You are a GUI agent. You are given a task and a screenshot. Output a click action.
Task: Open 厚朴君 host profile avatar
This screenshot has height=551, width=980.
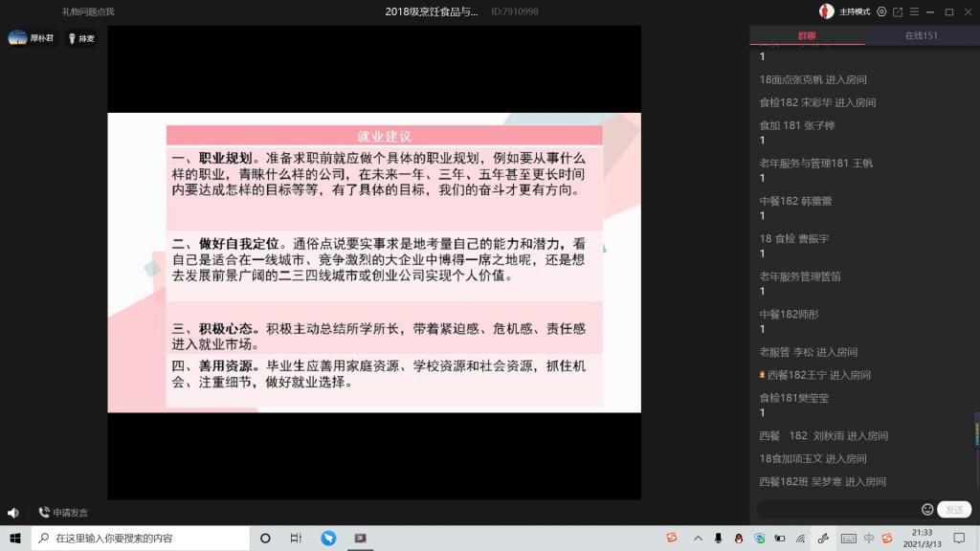(18, 38)
